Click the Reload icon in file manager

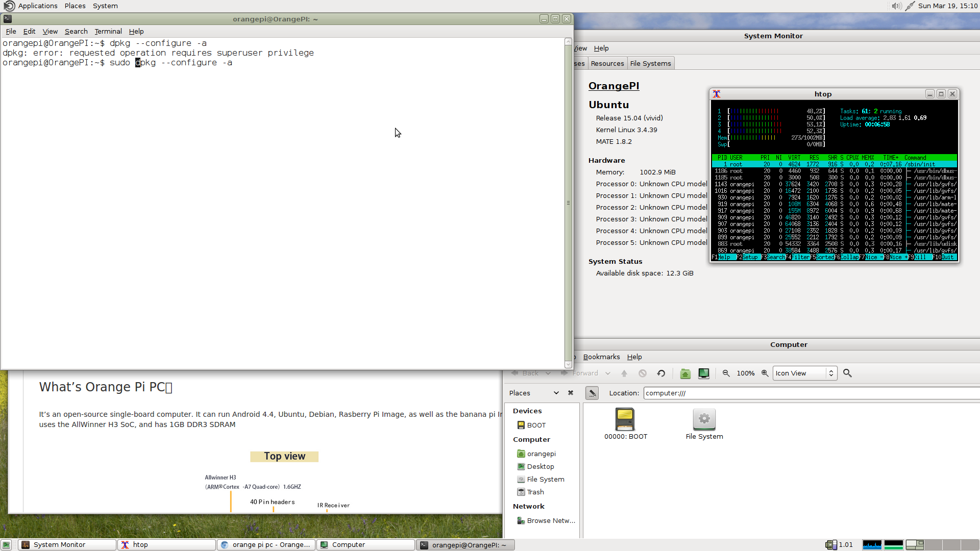(661, 373)
